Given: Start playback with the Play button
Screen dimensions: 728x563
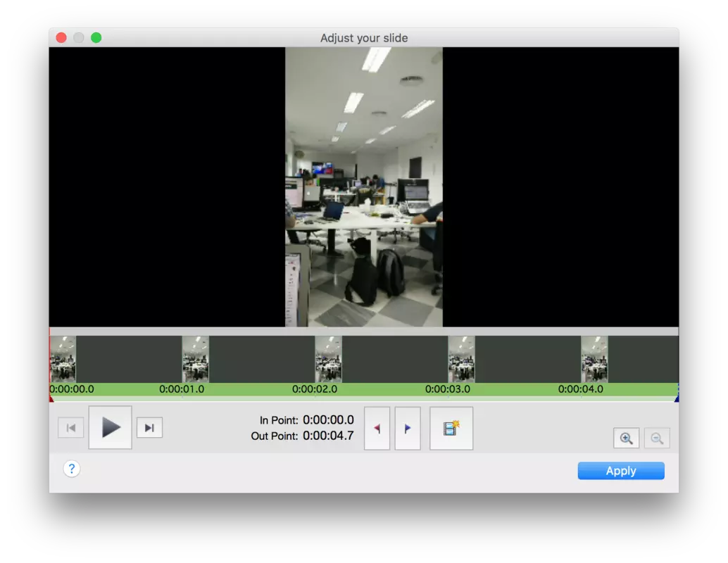Looking at the screenshot, I should click(110, 427).
